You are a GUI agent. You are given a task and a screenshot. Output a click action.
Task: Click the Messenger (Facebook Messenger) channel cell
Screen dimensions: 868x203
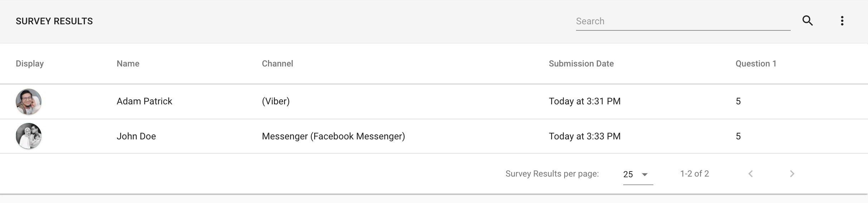(x=333, y=136)
